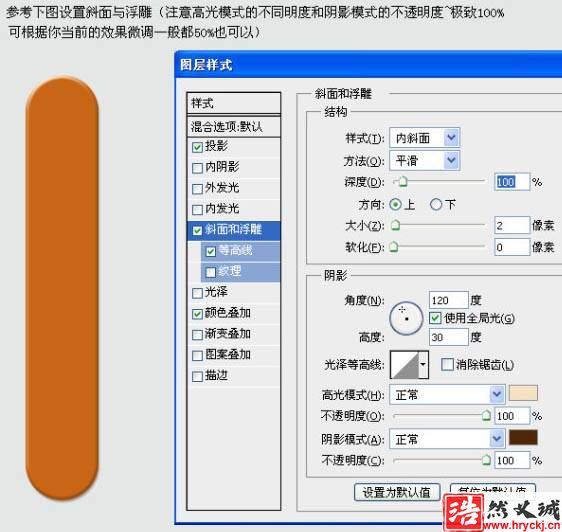The image size is (562, 532).
Task: Select the 下 direction radio button
Action: point(436,204)
